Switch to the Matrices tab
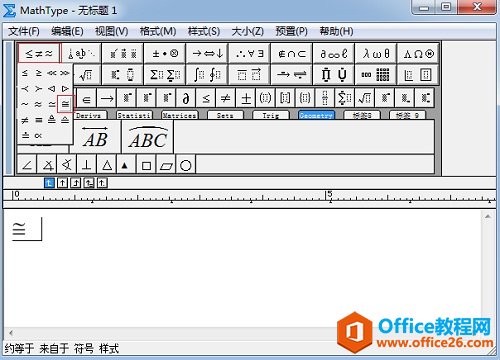The width and height of the screenshot is (500, 360). coord(179,115)
